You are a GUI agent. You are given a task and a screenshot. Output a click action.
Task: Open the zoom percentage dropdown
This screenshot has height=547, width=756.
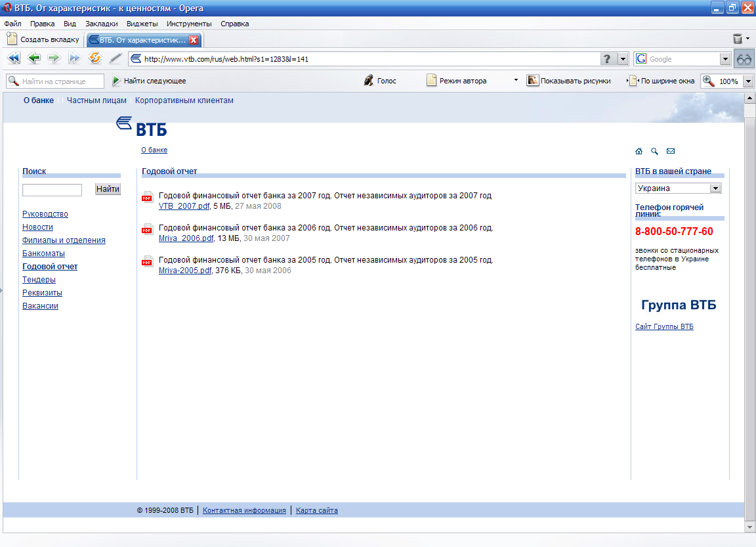click(x=748, y=81)
